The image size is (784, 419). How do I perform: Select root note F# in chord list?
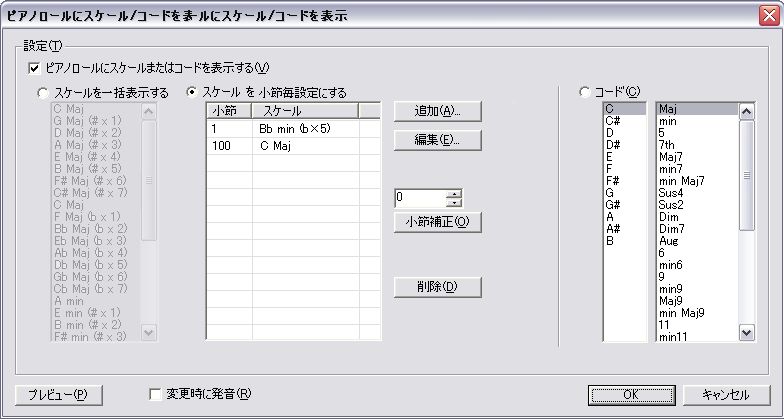pyautogui.click(x=624, y=181)
